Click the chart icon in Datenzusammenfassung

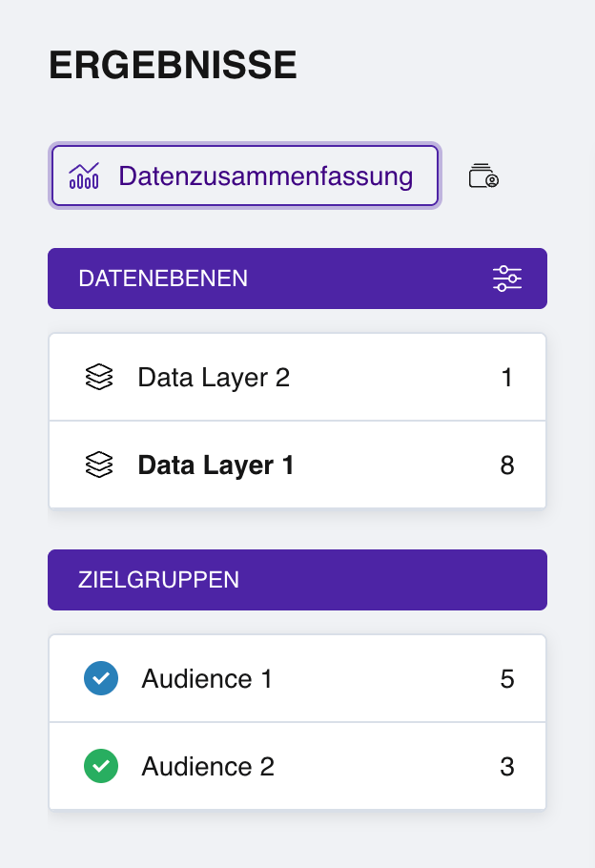[84, 176]
